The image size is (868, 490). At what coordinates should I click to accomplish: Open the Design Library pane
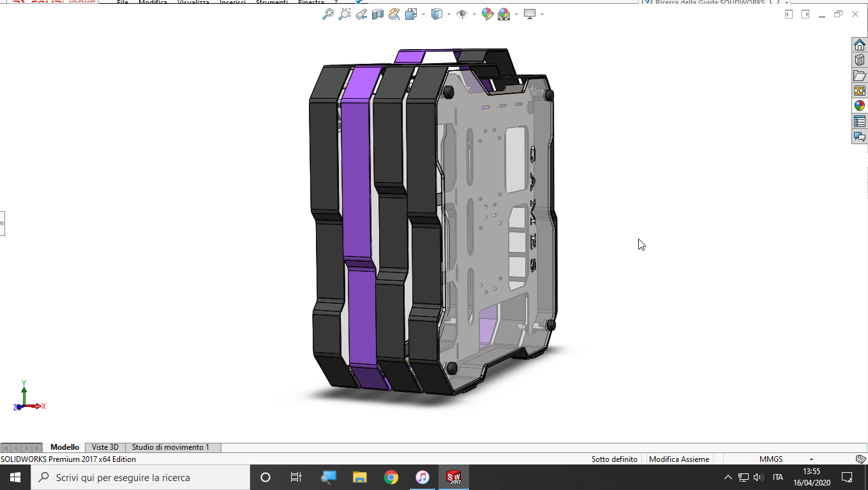860,60
